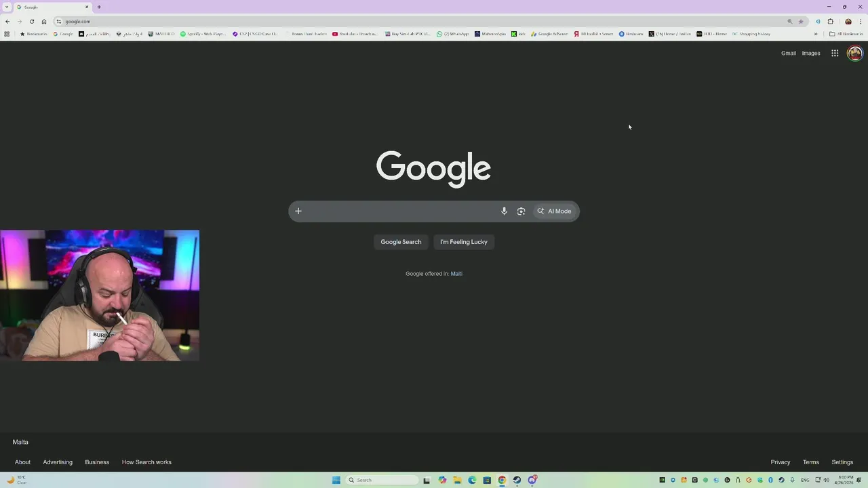Open the tab search dropdown arrow
868x488 pixels.
pyautogui.click(x=6, y=7)
